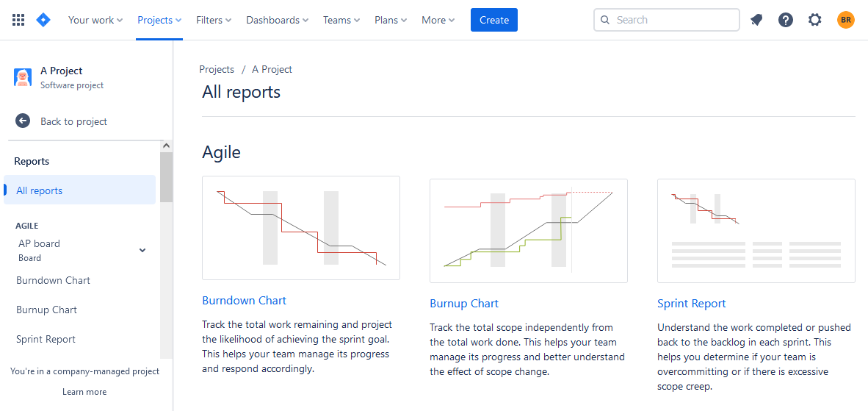Open the app switcher grid icon
The height and width of the screenshot is (411, 868).
tap(18, 20)
